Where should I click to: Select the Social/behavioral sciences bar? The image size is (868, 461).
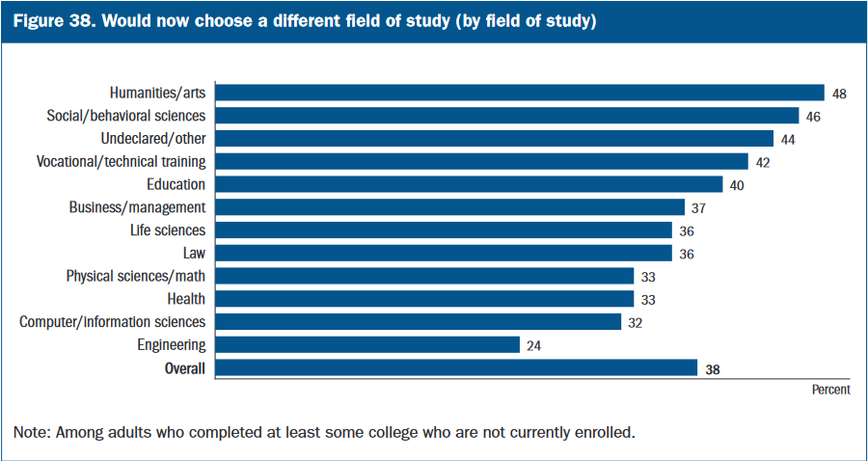click(506, 116)
